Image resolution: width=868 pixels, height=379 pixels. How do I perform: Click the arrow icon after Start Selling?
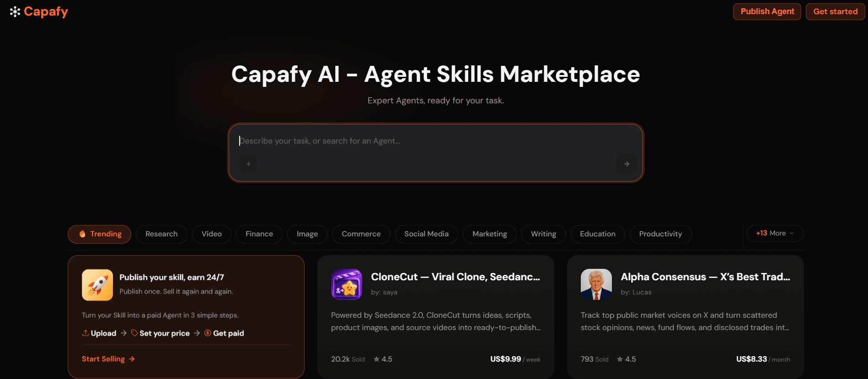tap(132, 359)
